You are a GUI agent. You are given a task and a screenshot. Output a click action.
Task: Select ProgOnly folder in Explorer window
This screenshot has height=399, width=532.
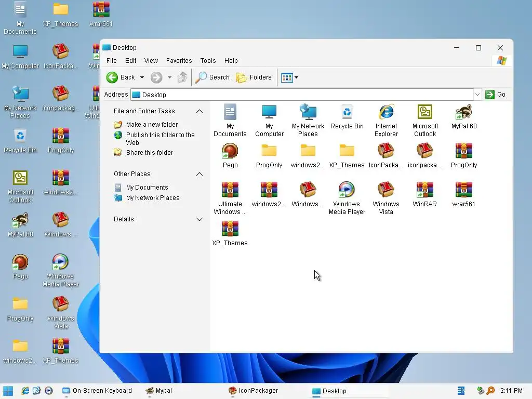tap(269, 156)
